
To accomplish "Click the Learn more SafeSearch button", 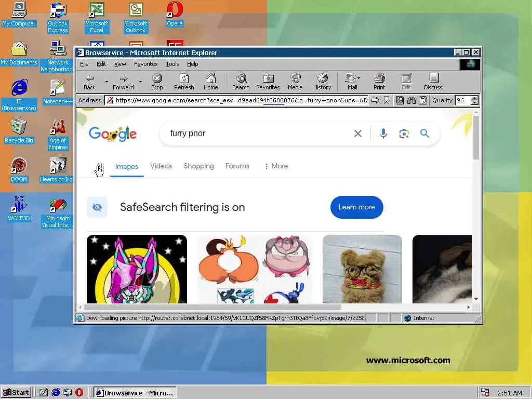I will pyautogui.click(x=356, y=207).
